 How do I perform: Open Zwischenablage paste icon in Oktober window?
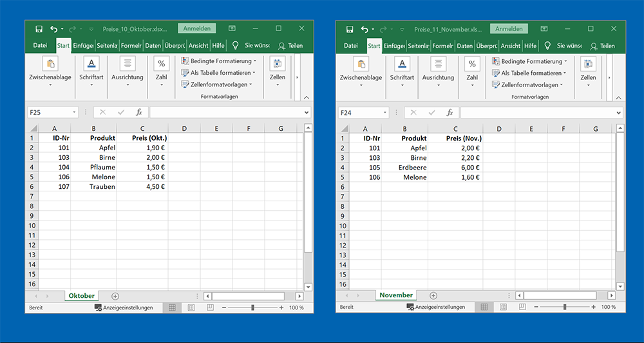50,63
